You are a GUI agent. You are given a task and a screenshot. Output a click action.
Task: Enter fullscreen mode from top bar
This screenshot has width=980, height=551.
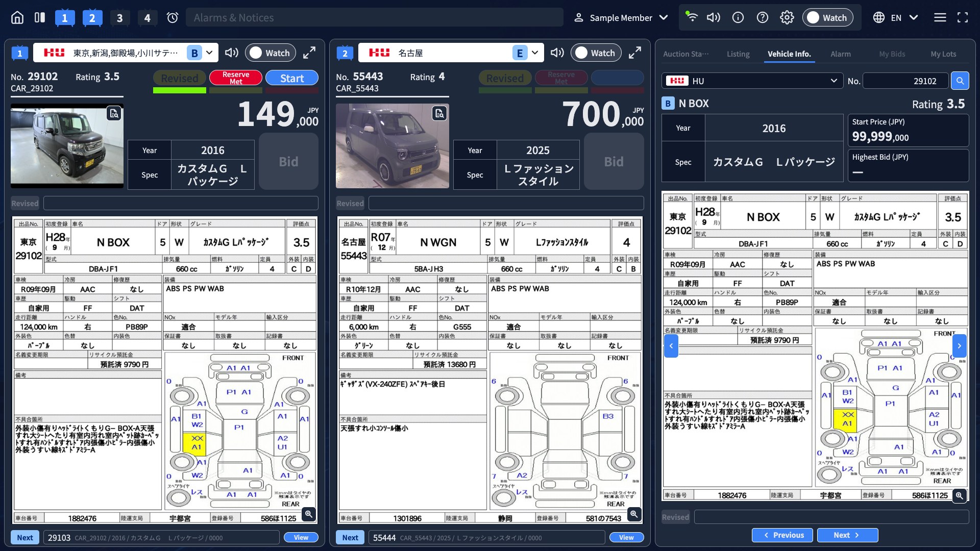coord(963,18)
